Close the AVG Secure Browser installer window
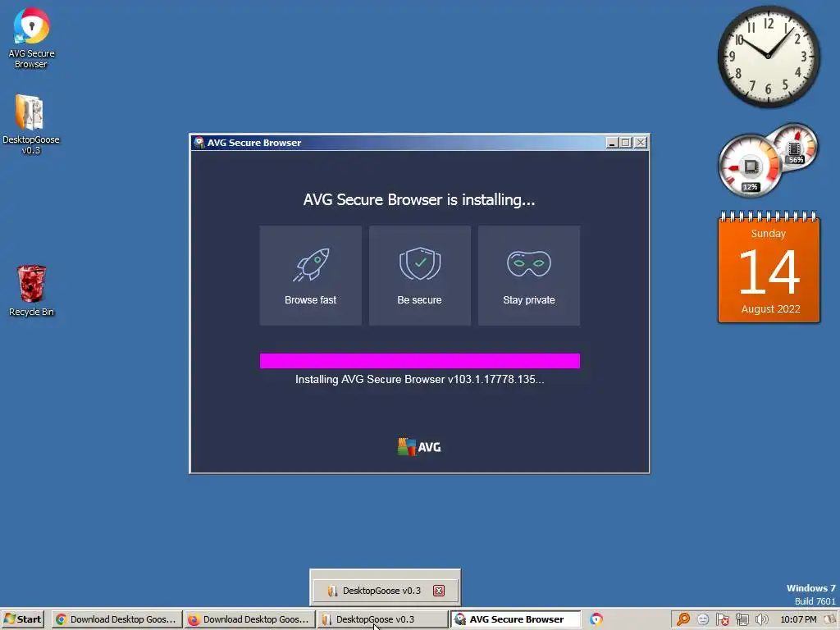The image size is (840, 630). pyautogui.click(x=640, y=143)
